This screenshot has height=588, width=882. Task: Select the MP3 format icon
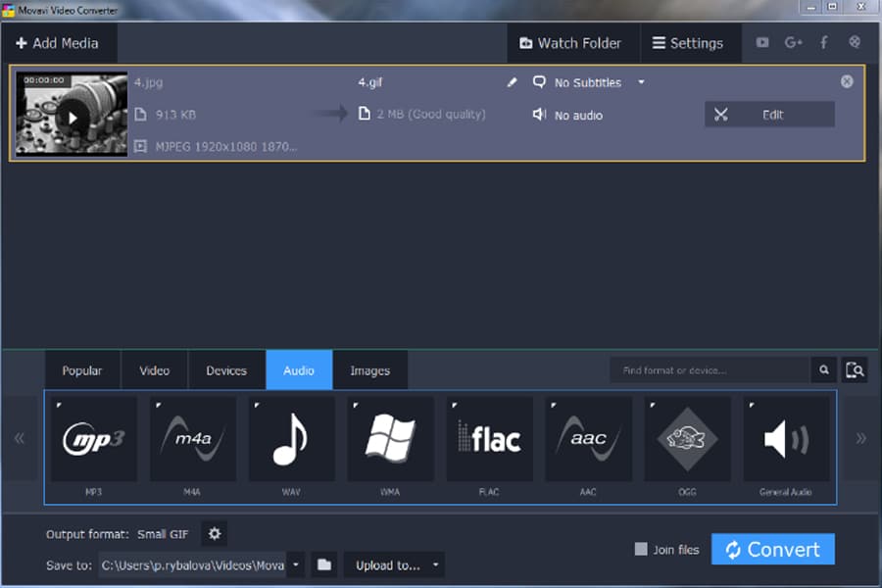point(94,439)
